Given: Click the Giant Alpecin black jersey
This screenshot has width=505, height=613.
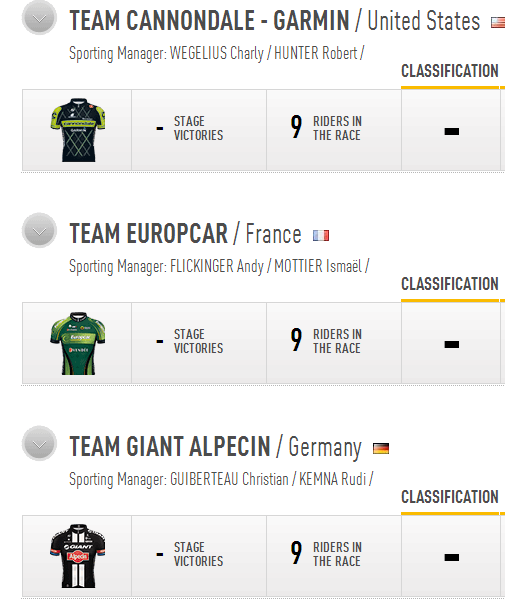Looking at the screenshot, I should 78,556.
